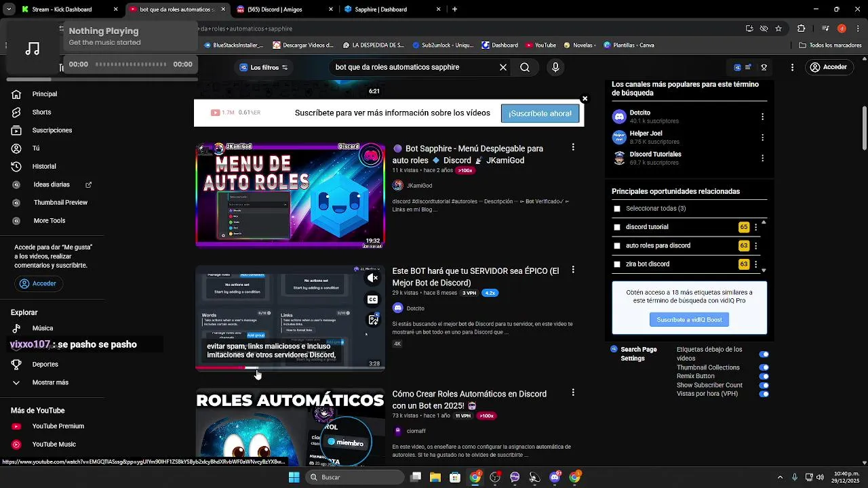Open YouTube settings three-dot menu in header
This screenshot has height=488, width=868.
pos(792,67)
